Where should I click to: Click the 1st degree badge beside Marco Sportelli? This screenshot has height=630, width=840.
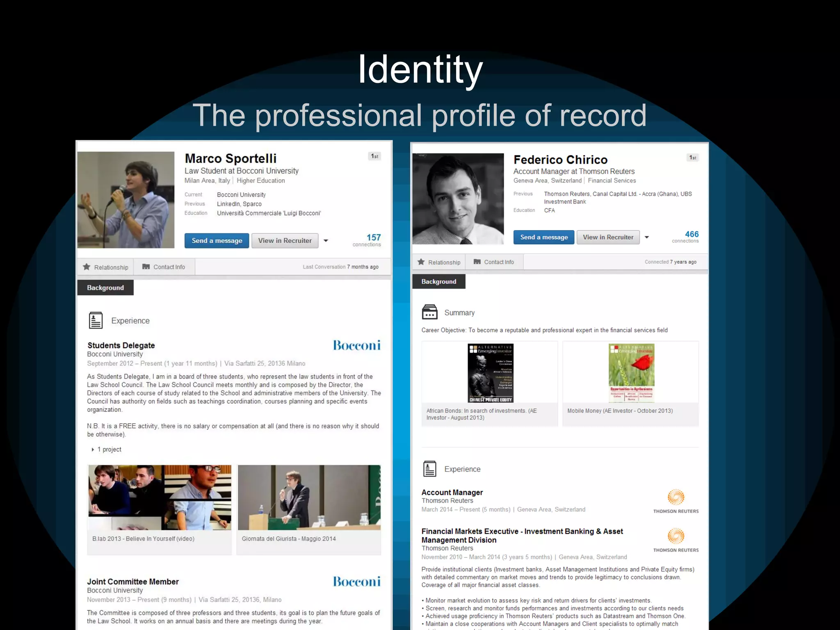[375, 156]
